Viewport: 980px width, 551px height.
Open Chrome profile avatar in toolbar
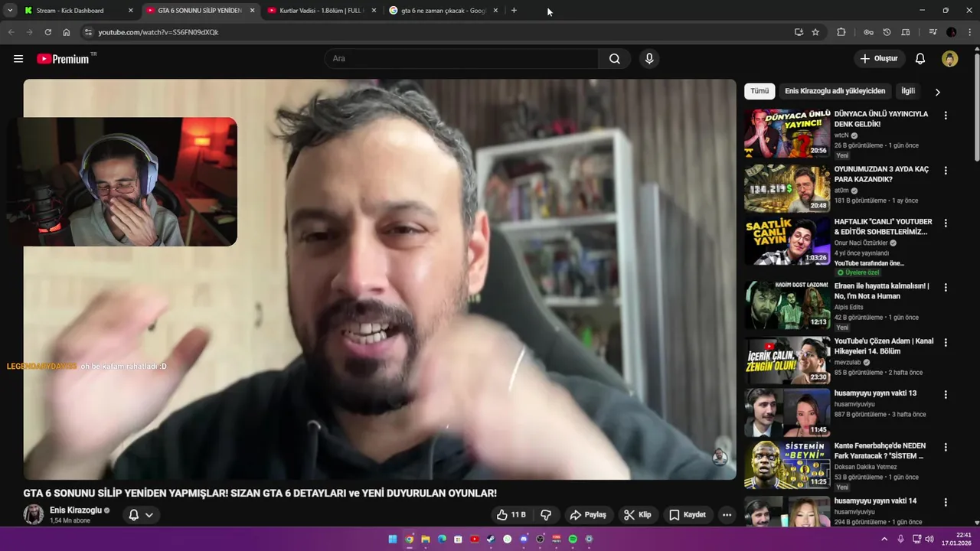tap(951, 32)
